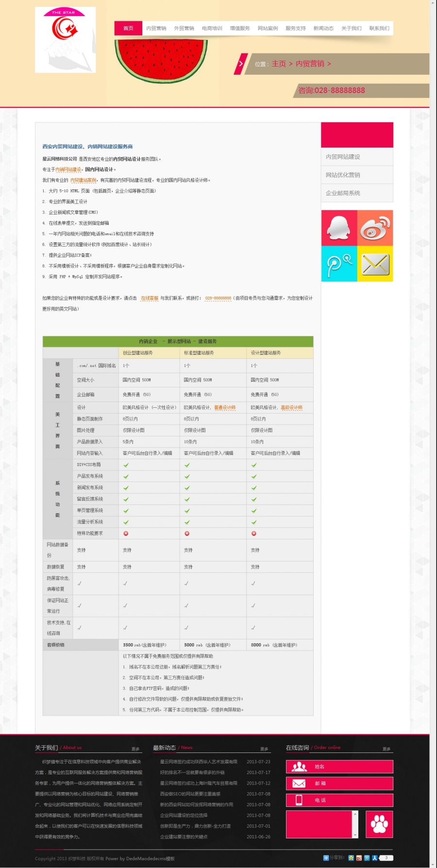The width and height of the screenshot is (437, 868).
Task: Click the 8000 rmb price cell
Action: 280,645
